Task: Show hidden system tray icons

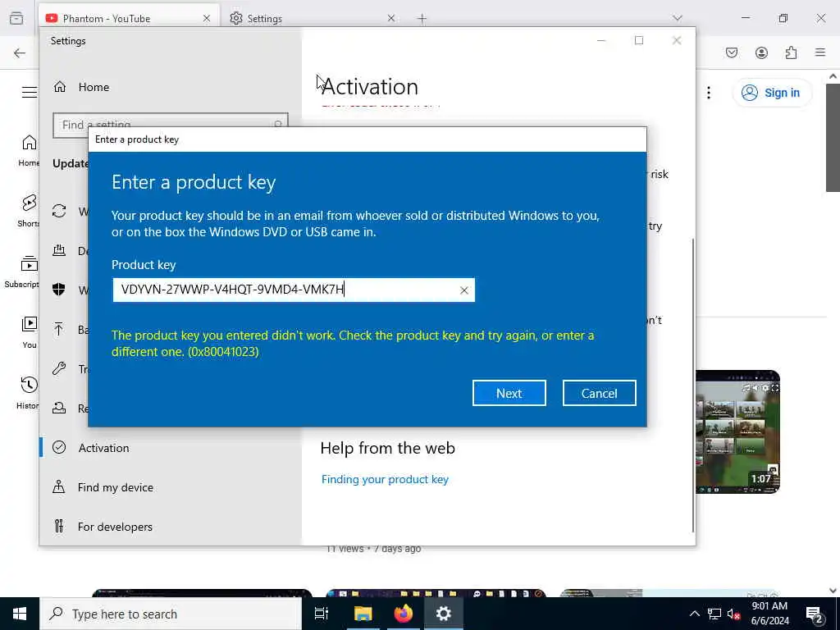Action: (694, 614)
